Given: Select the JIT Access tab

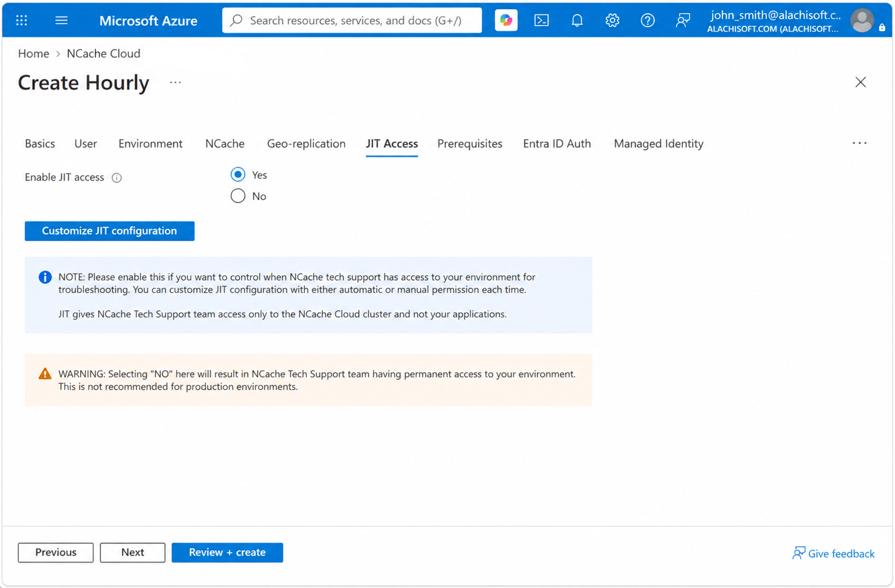Looking at the screenshot, I should 392,143.
